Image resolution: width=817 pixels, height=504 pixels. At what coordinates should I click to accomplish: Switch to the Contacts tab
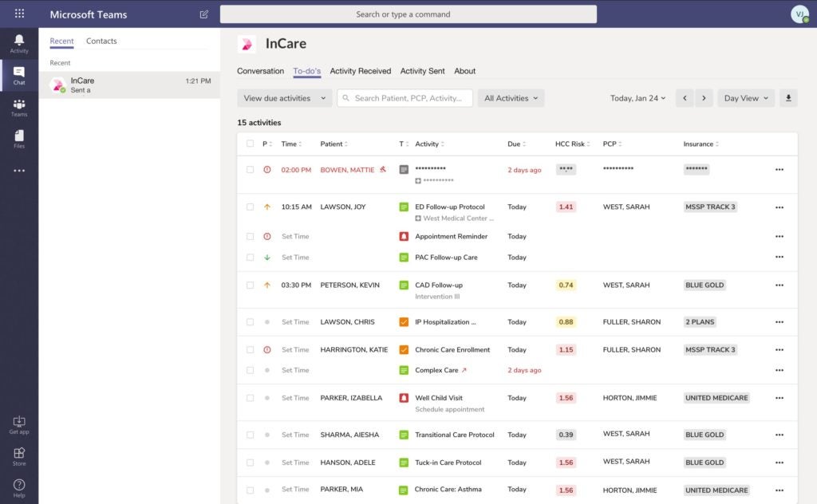(101, 41)
